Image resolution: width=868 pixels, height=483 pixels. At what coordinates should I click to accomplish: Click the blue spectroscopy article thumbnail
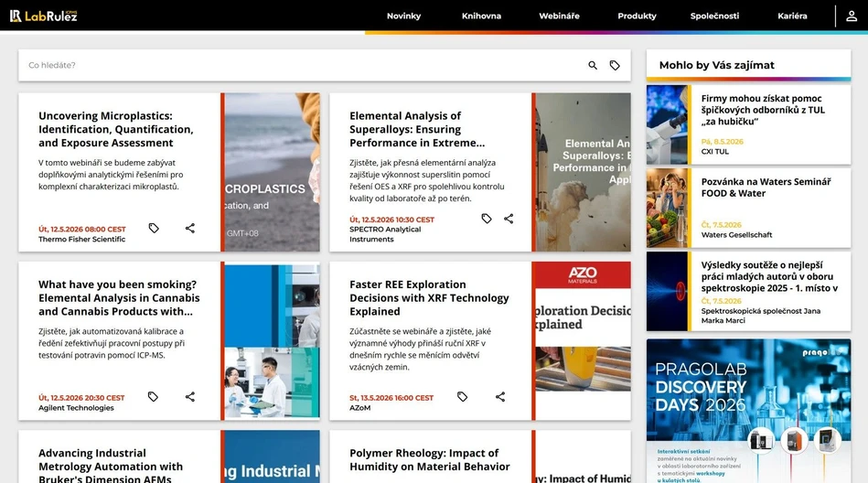coord(667,291)
